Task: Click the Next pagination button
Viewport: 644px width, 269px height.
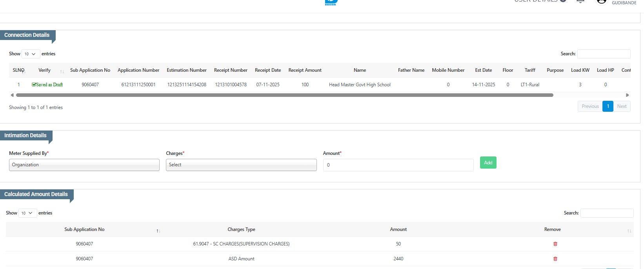Action: point(622,106)
